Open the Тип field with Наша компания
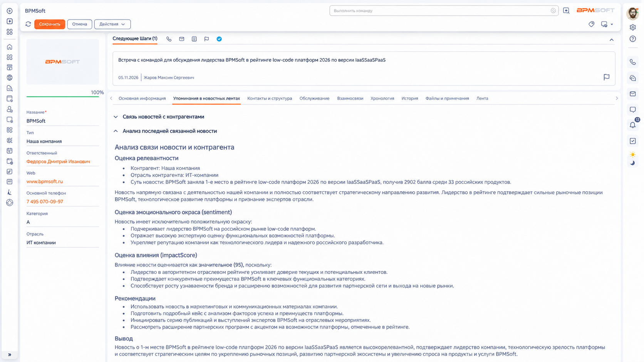The height and width of the screenshot is (362, 644). tap(63, 141)
